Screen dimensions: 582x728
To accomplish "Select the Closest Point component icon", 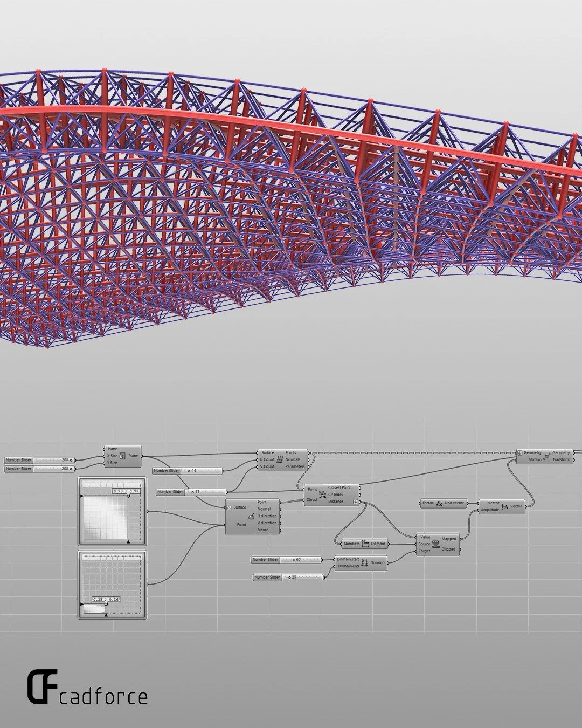I will point(322,494).
